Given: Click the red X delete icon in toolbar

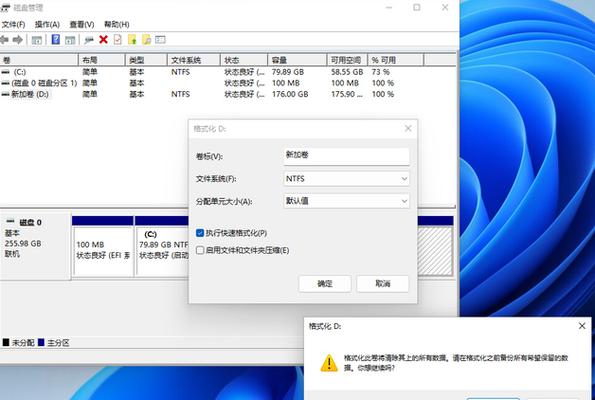Looking at the screenshot, I should pos(103,39).
